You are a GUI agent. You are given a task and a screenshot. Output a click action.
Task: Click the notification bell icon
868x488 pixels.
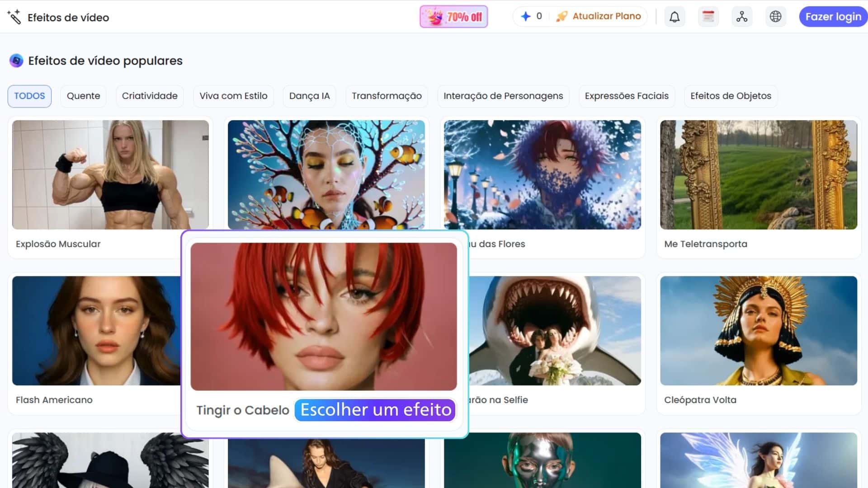[675, 17]
